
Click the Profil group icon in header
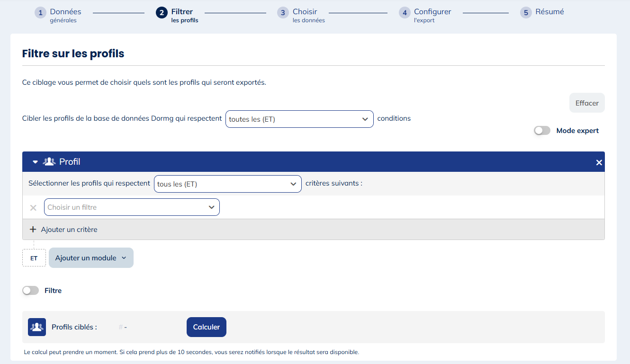point(49,162)
